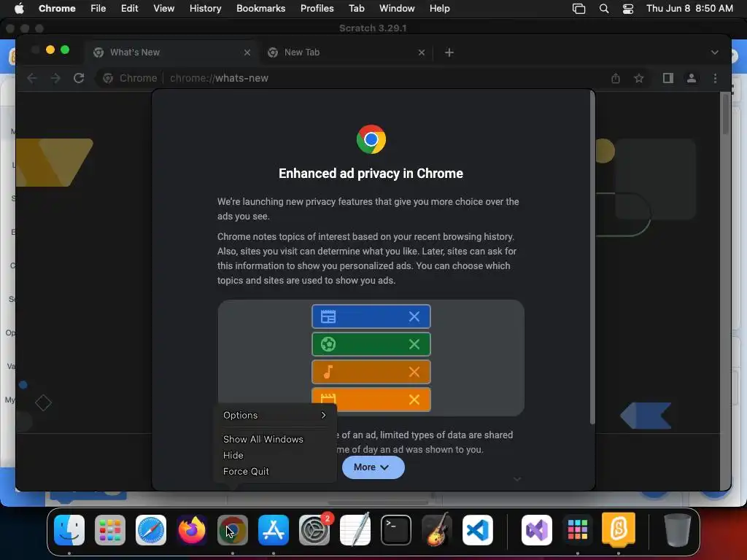This screenshot has width=747, height=560.
Task: Click the Chrome logo in the dialog
Action: click(371, 139)
